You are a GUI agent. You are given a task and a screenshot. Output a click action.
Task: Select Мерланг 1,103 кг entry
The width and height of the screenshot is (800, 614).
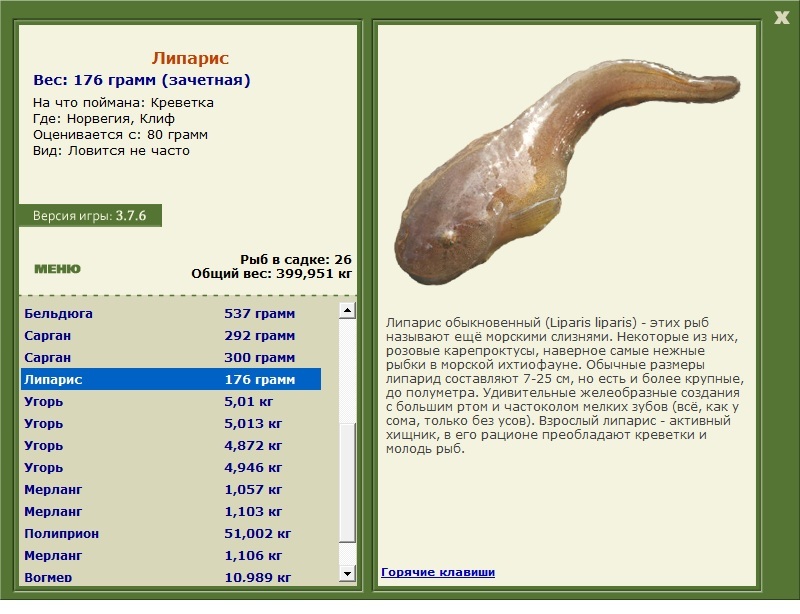point(171,511)
